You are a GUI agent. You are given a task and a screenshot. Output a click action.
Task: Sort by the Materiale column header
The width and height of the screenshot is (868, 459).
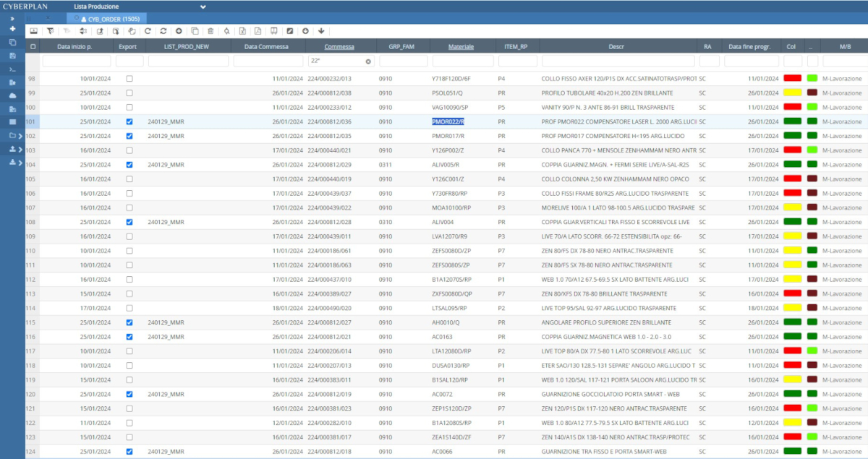click(x=461, y=46)
